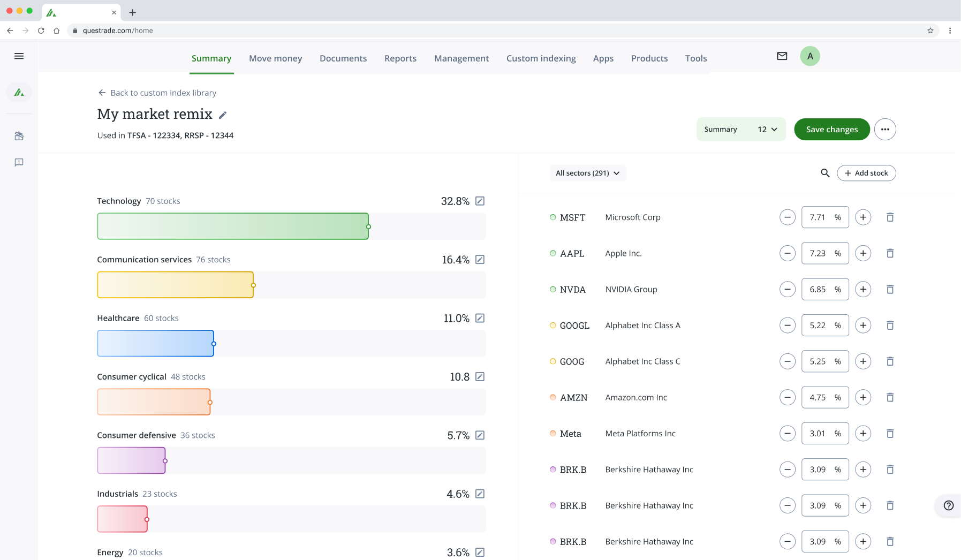Screen dimensions: 961x560
Task: Open the All sectors (291) filter
Action: tap(588, 173)
